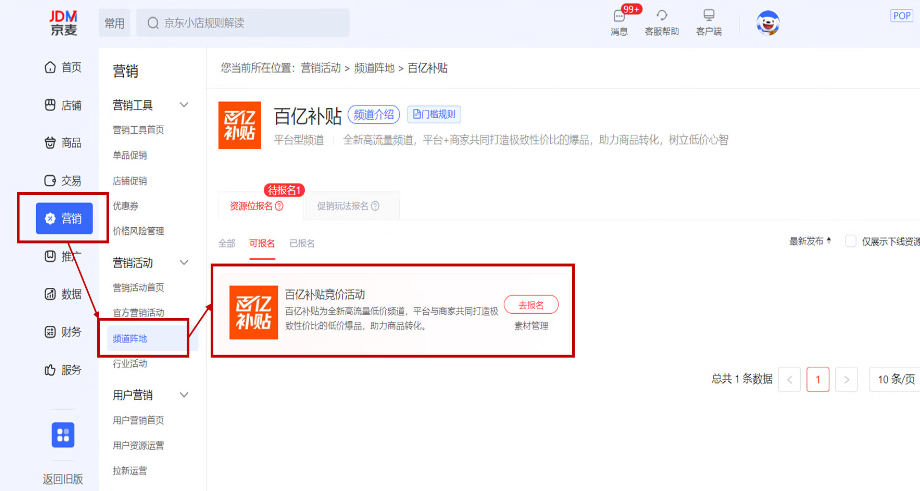This screenshot has height=491, width=920.
Task: Go to 首页 in the sidebar
Action: pyautogui.click(x=63, y=67)
